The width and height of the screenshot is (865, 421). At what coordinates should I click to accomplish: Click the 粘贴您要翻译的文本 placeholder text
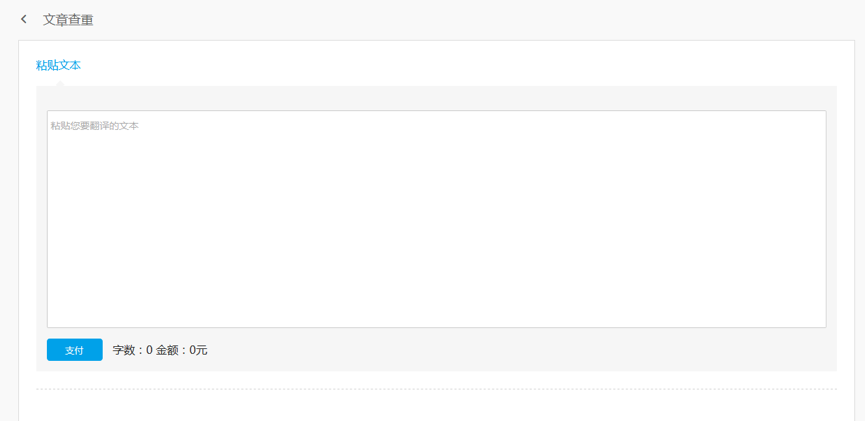point(94,126)
